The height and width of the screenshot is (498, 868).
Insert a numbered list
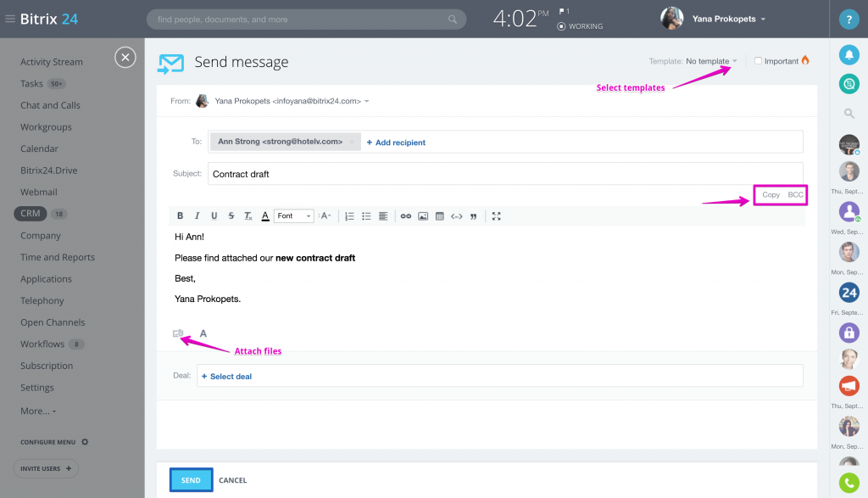(349, 216)
